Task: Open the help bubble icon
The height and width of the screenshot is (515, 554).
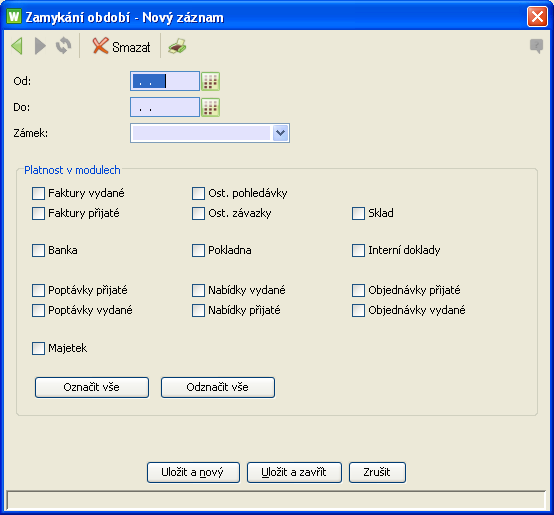Action: coord(536,46)
